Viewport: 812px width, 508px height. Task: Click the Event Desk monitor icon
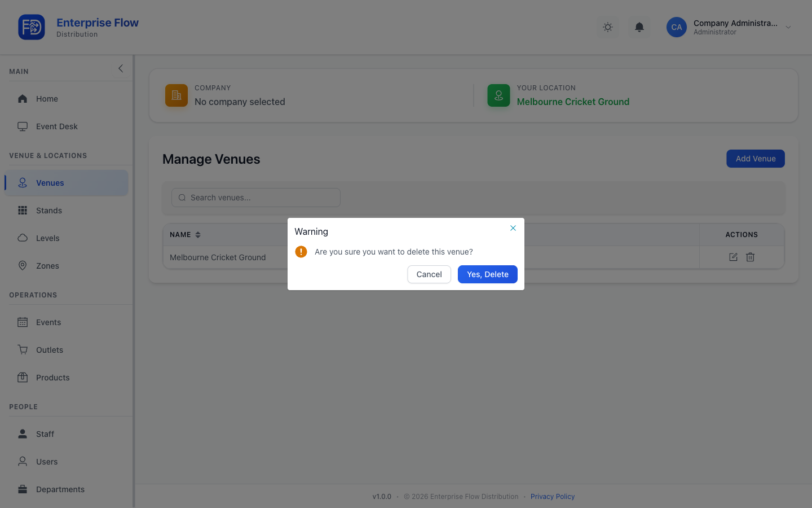[x=23, y=126]
